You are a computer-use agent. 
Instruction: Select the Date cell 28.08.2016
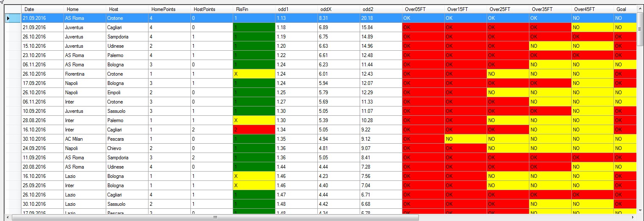[42, 120]
